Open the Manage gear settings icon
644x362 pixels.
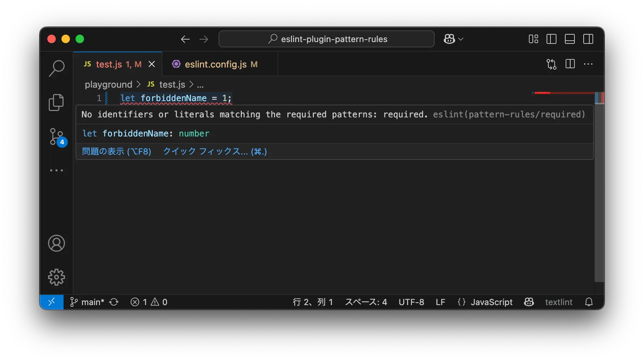[x=56, y=277]
